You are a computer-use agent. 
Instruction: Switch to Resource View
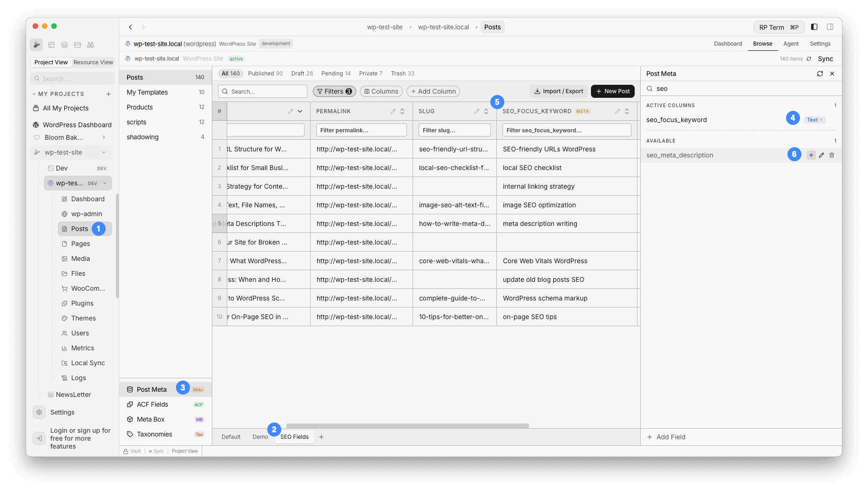pos(93,62)
